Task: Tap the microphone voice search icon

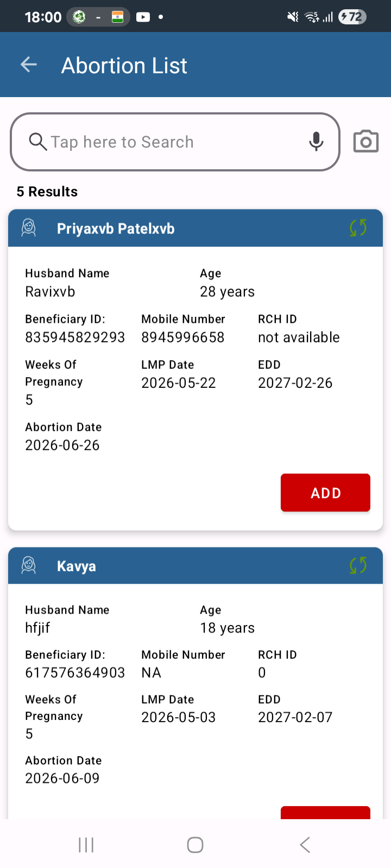Action: click(x=316, y=142)
